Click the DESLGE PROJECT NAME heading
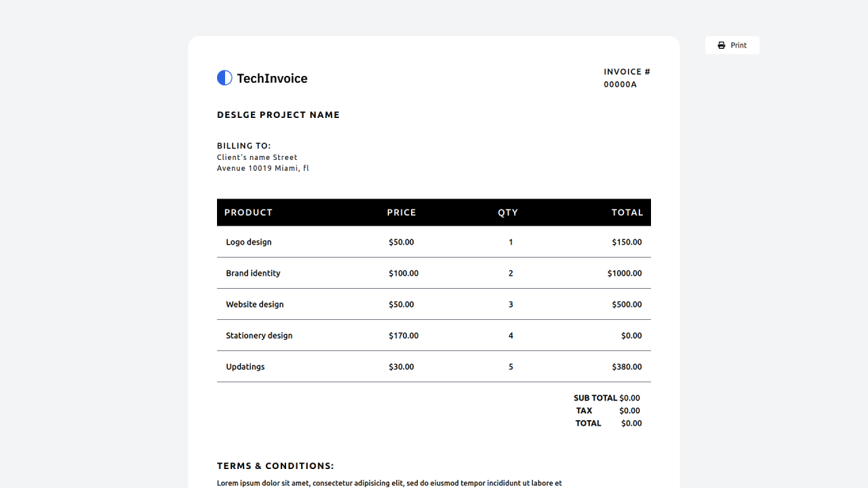868x488 pixels. pyautogui.click(x=278, y=115)
